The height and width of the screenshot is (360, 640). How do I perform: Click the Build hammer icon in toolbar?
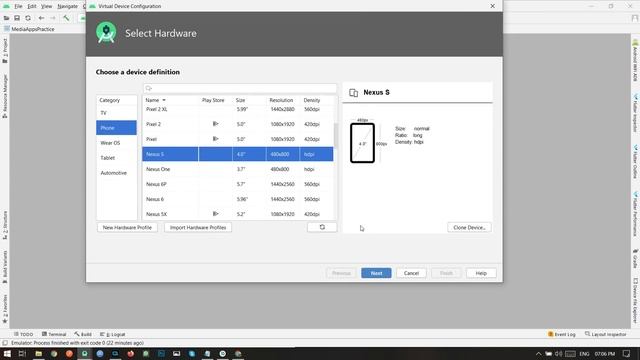[66, 18]
